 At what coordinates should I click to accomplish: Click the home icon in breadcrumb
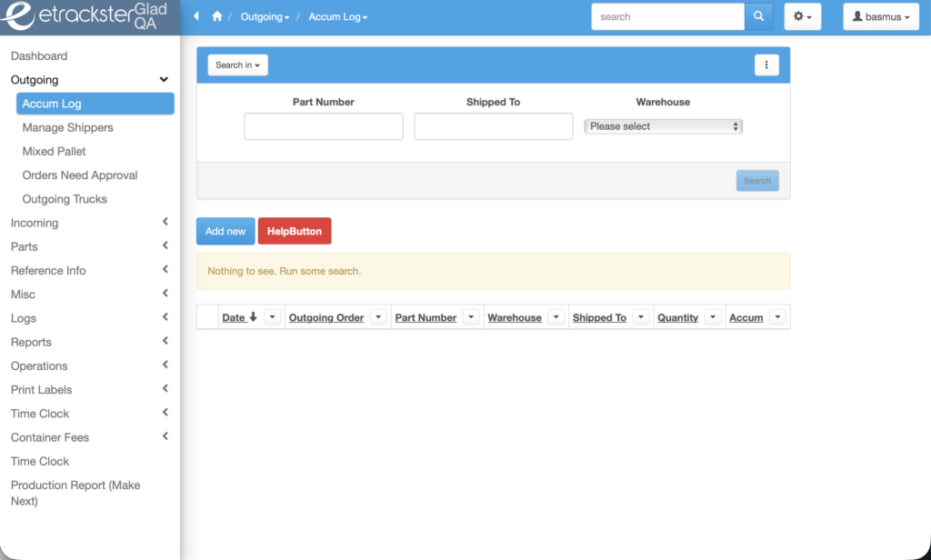(216, 16)
